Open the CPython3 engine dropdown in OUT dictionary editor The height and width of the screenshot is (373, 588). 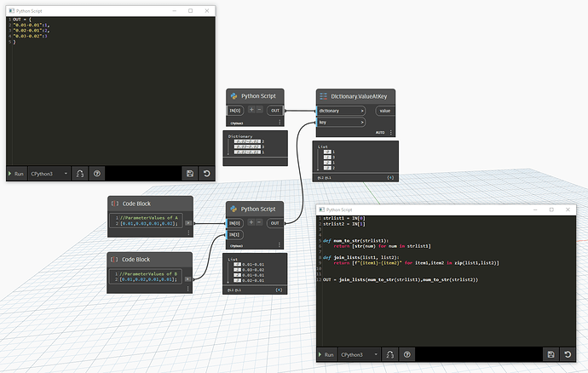(49, 174)
